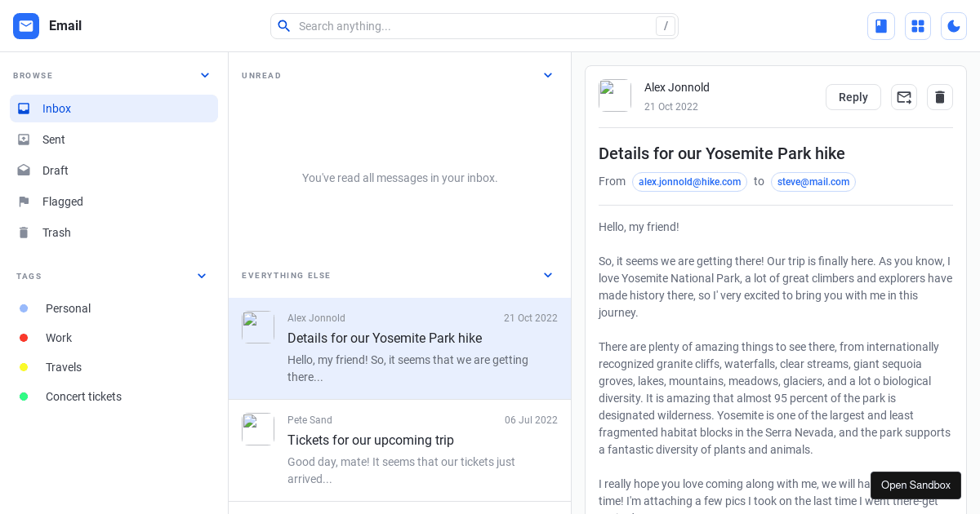This screenshot has width=980, height=514.
Task: Delete the email via the trash icon
Action: (940, 96)
